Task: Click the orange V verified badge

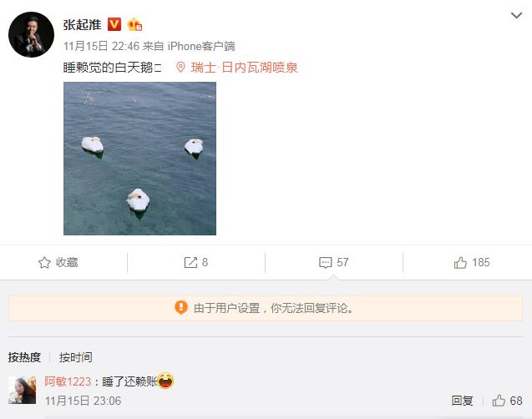Action: click(114, 24)
